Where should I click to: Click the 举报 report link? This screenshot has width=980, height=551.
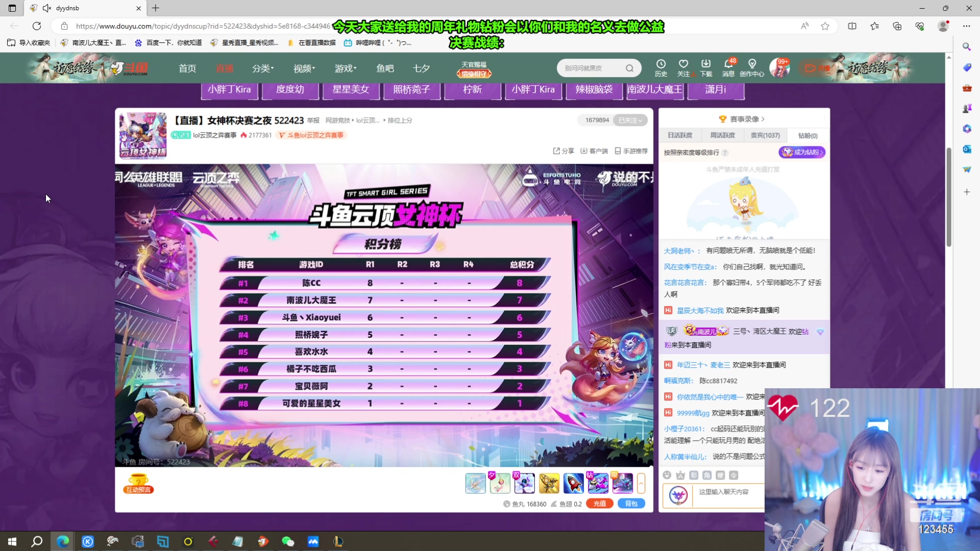click(313, 120)
